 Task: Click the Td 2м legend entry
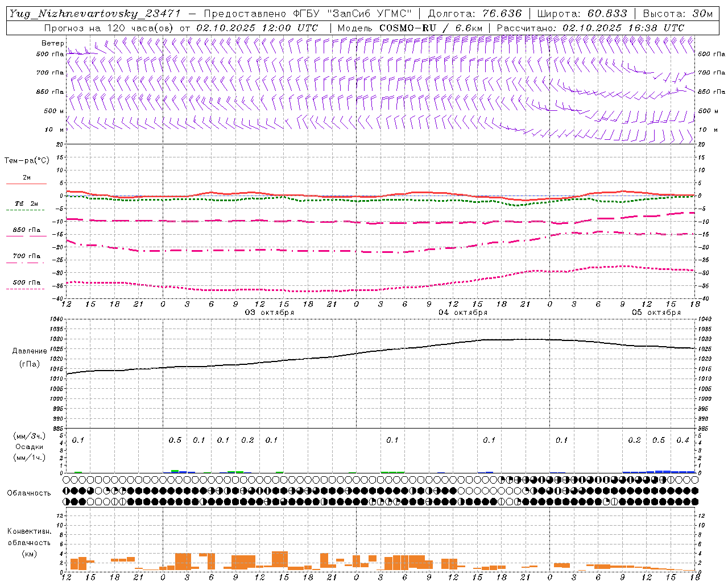click(26, 203)
